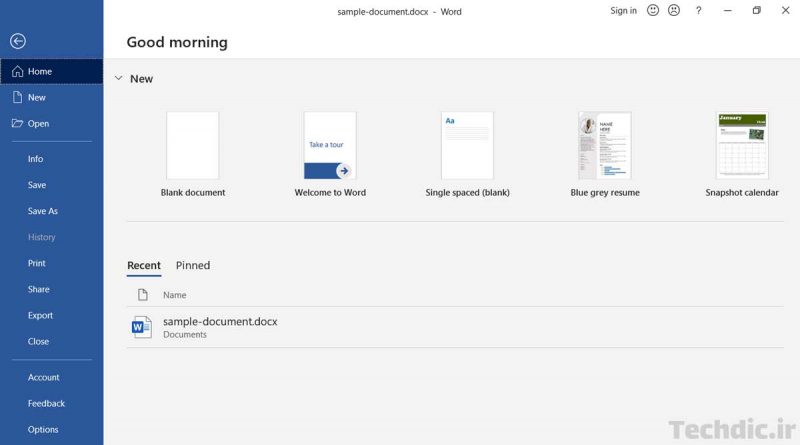Open the Print page from sidebar
Screen dimensions: 800x445
pyautogui.click(x=37, y=263)
